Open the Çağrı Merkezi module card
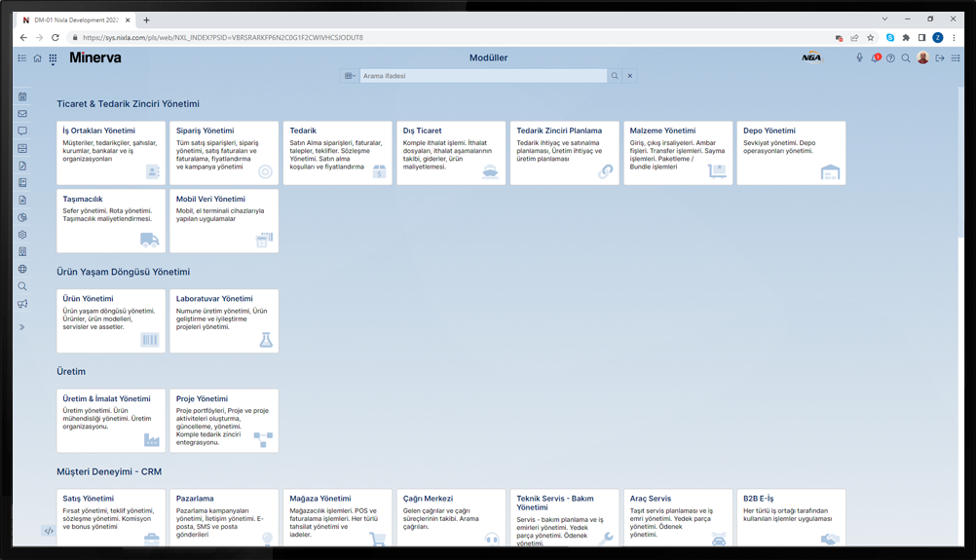This screenshot has height=560, width=976. [x=451, y=518]
